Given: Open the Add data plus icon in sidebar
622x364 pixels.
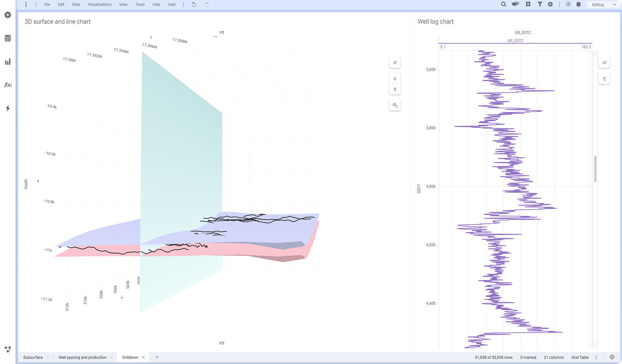Looking at the screenshot, I should coord(8,15).
